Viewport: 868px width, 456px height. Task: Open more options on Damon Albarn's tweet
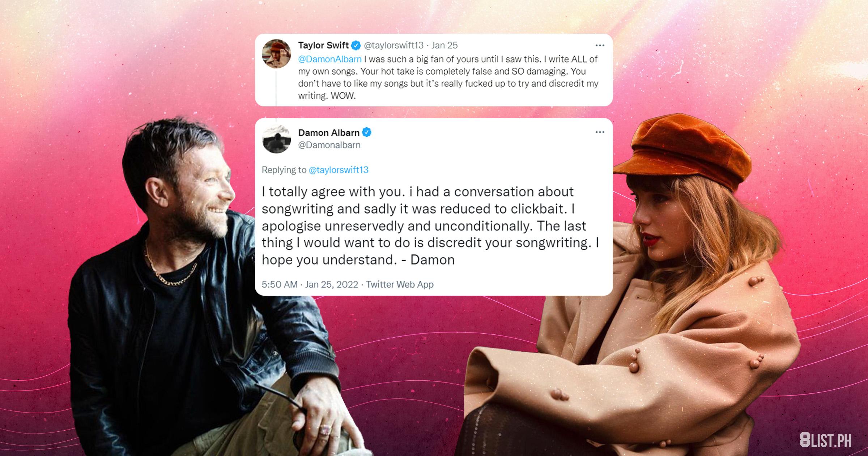coord(600,132)
